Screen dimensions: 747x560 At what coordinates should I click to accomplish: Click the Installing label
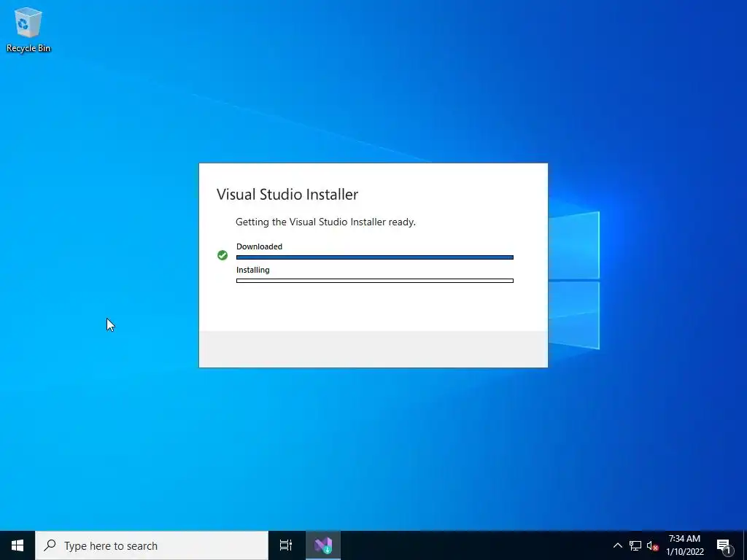pyautogui.click(x=253, y=270)
